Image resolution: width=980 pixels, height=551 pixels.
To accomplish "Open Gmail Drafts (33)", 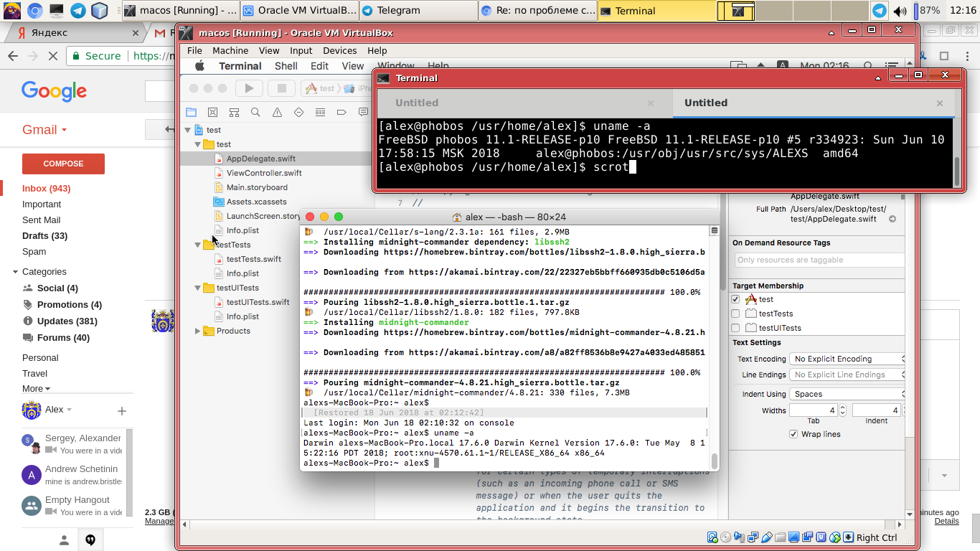I will [x=44, y=236].
